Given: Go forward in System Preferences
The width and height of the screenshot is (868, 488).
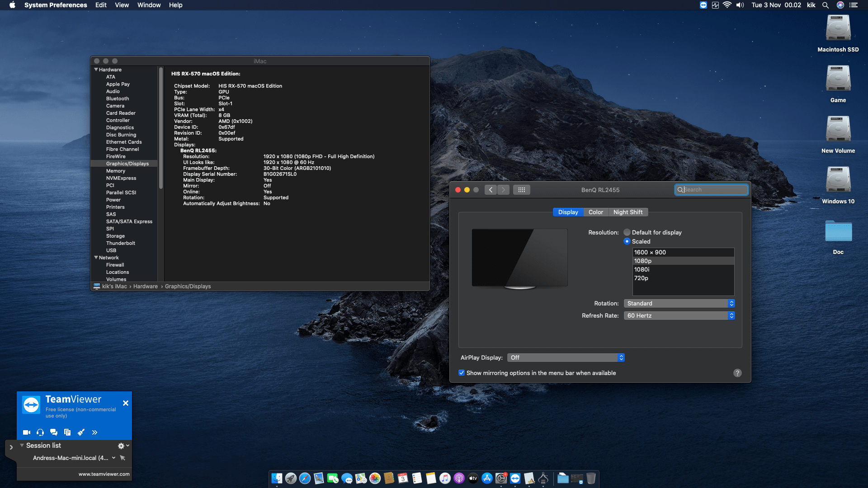Looking at the screenshot, I should click(503, 190).
